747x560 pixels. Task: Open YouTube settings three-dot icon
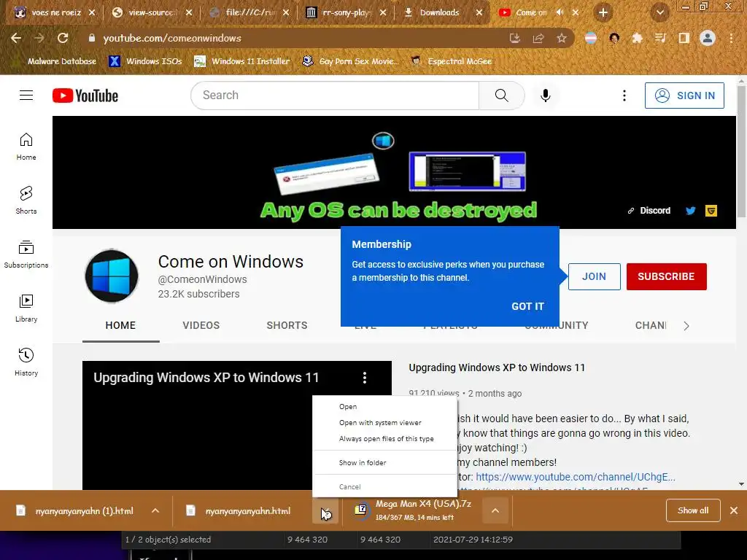coord(624,96)
